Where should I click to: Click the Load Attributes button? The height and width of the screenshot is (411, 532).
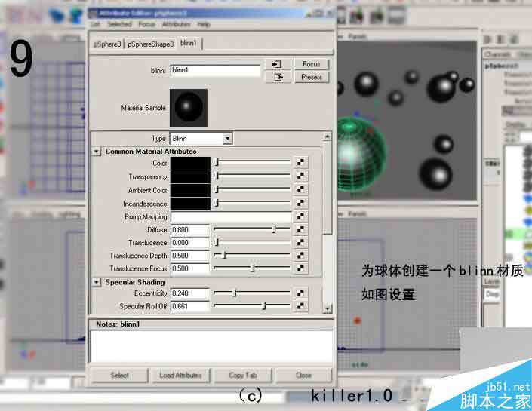pyautogui.click(x=181, y=375)
